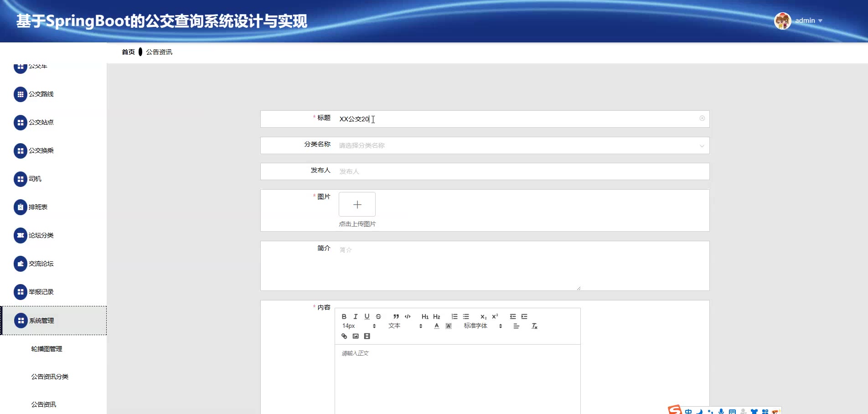Go to 首页 in the breadcrumb

(x=129, y=52)
